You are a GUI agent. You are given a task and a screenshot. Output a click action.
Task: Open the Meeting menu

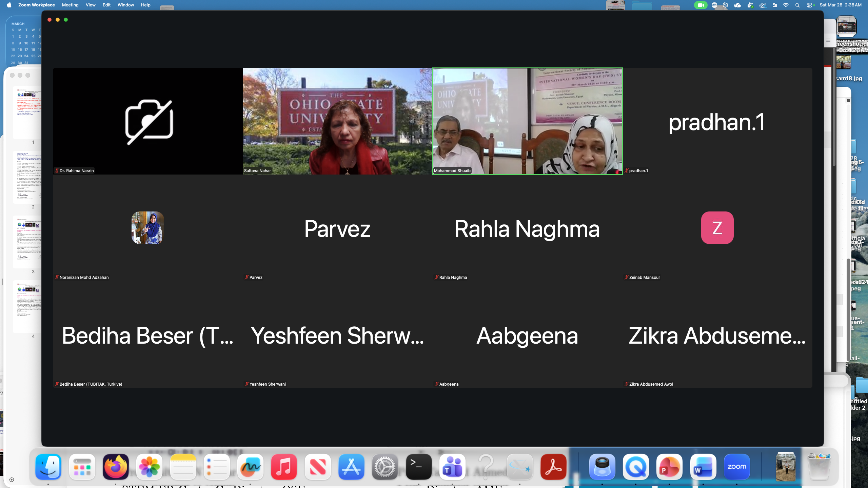coord(70,5)
